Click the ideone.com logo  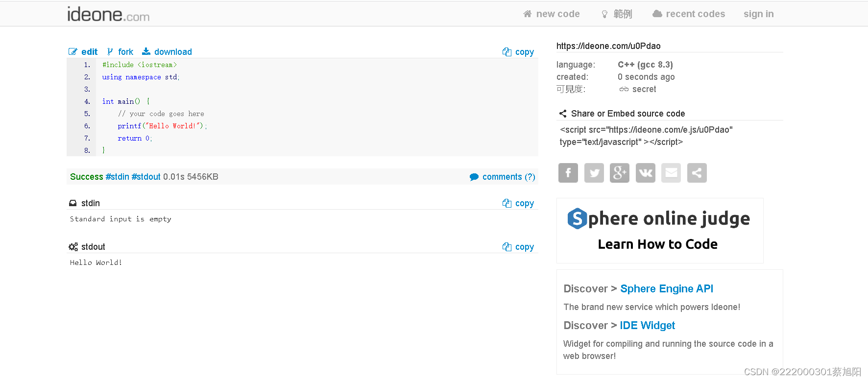pos(108,14)
